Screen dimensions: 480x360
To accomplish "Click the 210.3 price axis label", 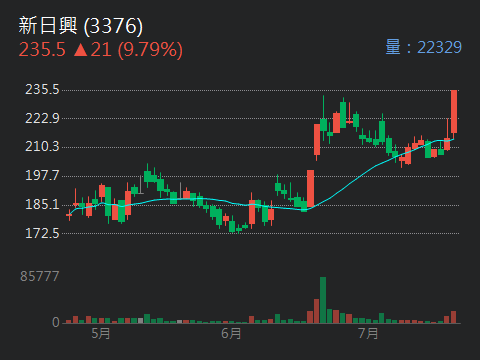I will click(42, 146).
